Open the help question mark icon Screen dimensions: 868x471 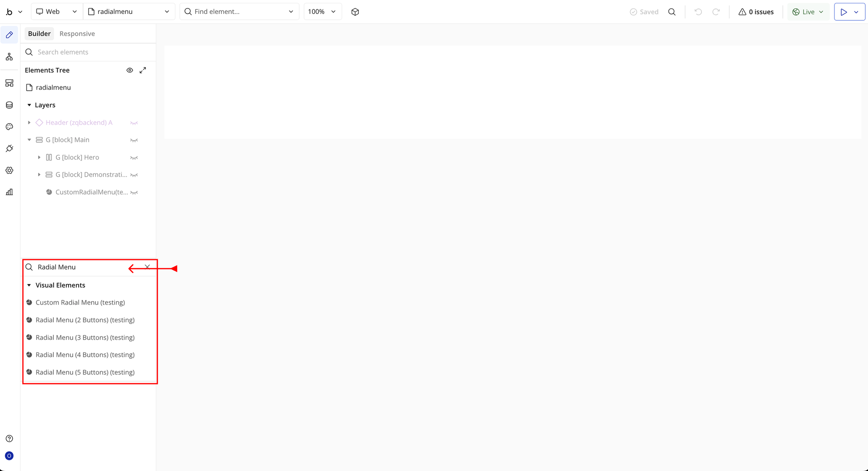[x=9, y=438]
